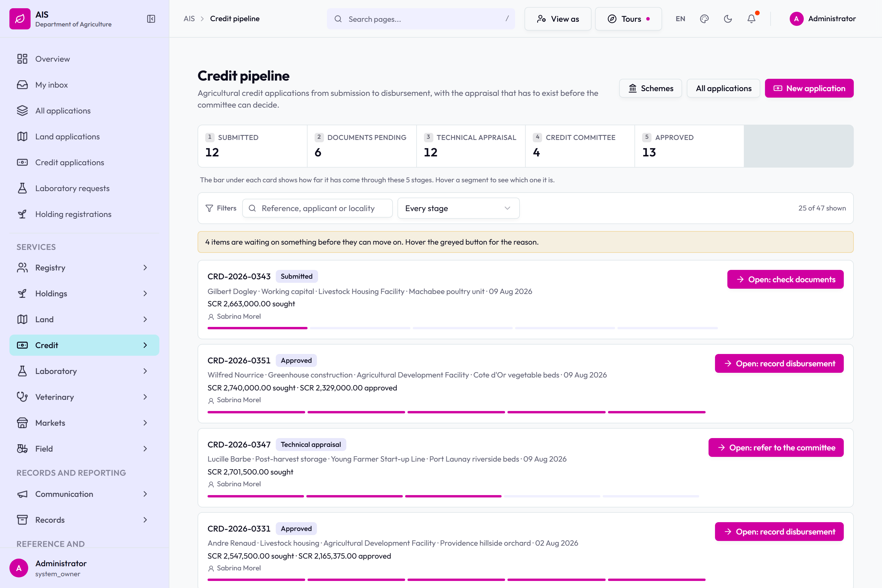
Task: Focus the Reference, applicant or locality field
Action: tap(317, 208)
